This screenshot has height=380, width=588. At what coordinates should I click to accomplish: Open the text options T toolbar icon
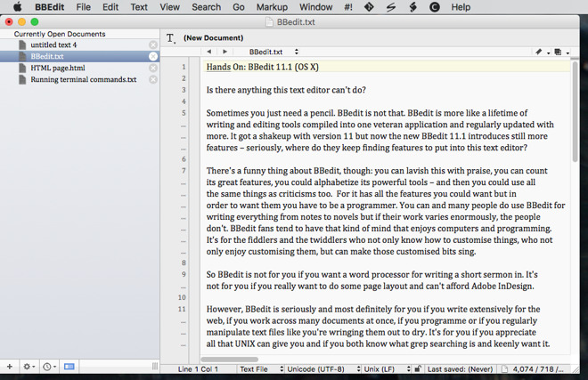pyautogui.click(x=171, y=38)
